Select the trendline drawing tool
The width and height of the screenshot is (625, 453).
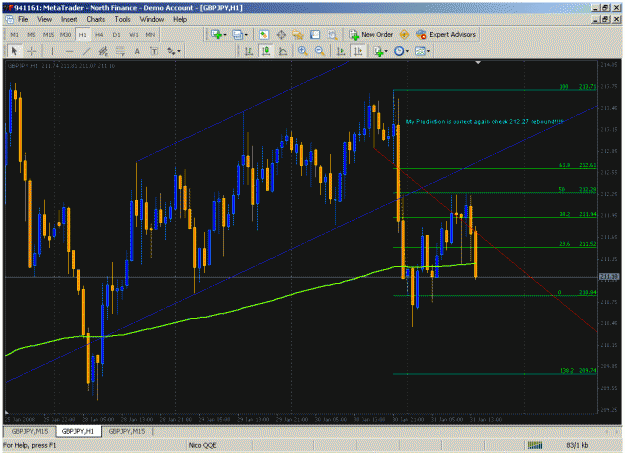pyautogui.click(x=86, y=51)
